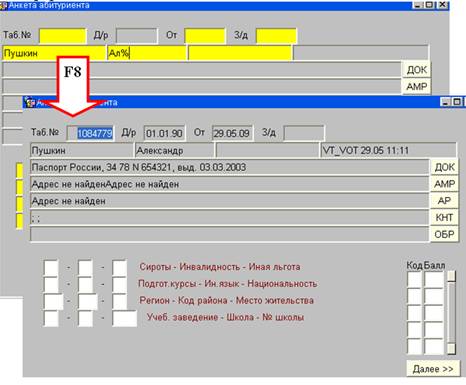Click the Место жительства code box
466x385 pixels.
[x=119, y=301]
